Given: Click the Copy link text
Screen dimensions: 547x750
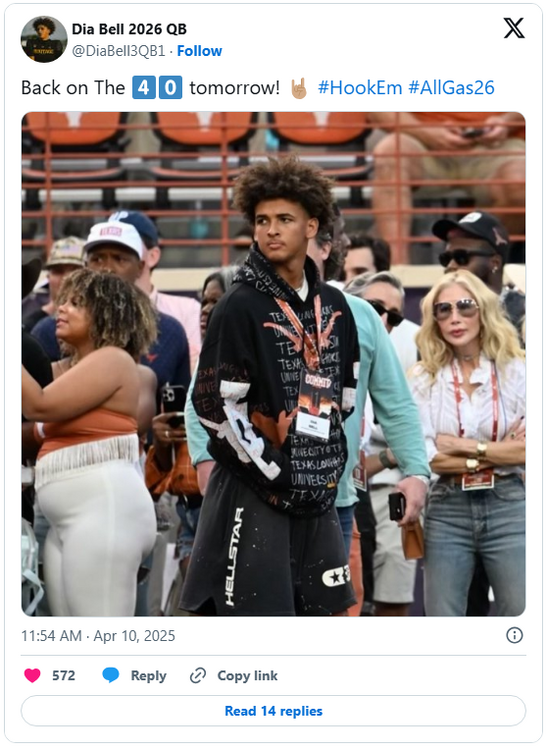Looking at the screenshot, I should click(x=247, y=675).
